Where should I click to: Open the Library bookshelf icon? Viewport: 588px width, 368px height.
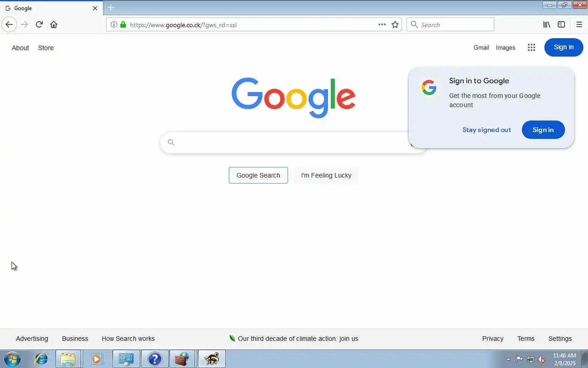click(x=547, y=24)
